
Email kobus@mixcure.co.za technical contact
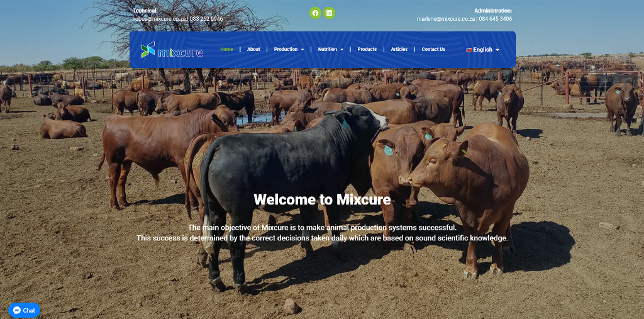(x=159, y=19)
